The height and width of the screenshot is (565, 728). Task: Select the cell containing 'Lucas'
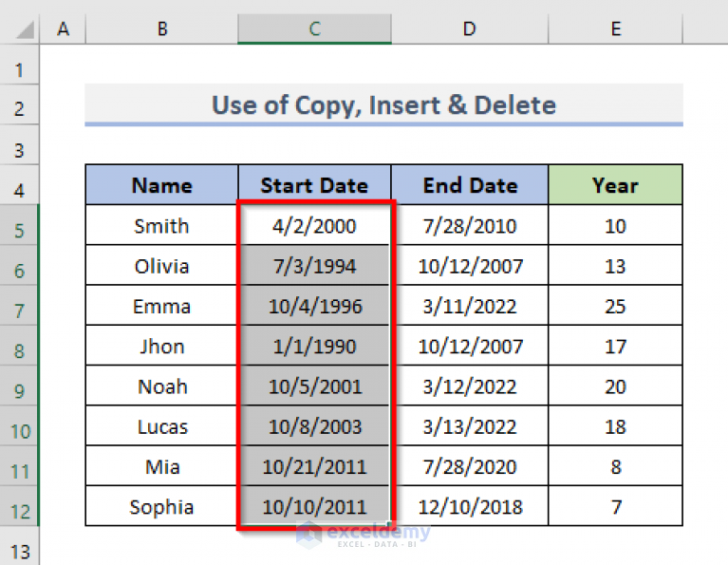(x=161, y=426)
